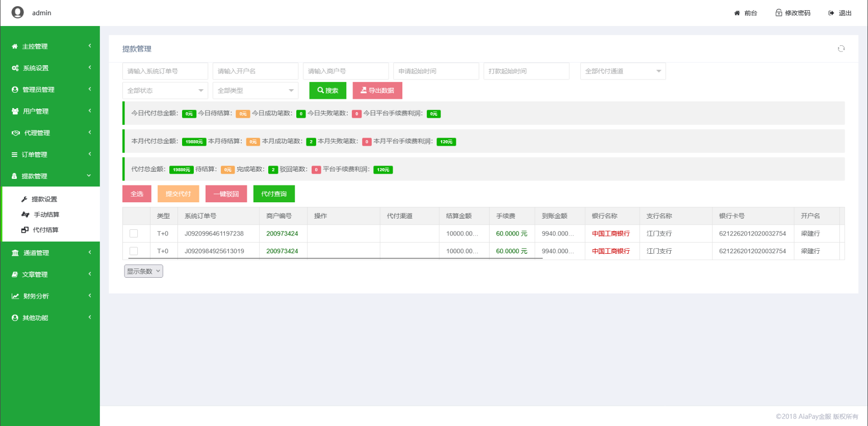Expand the 订单管理 sidebar menu
This screenshot has height=426, width=868.
pyautogui.click(x=50, y=154)
